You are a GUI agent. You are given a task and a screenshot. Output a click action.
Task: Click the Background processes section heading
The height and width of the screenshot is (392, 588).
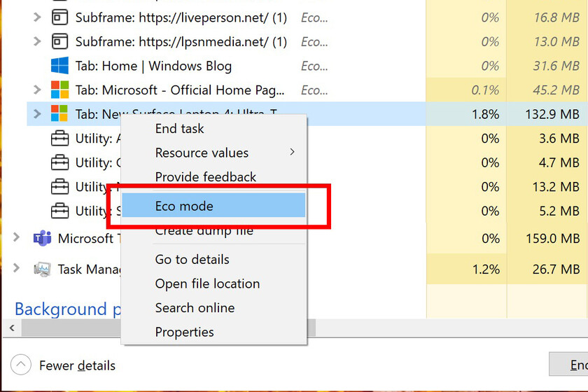[67, 309]
